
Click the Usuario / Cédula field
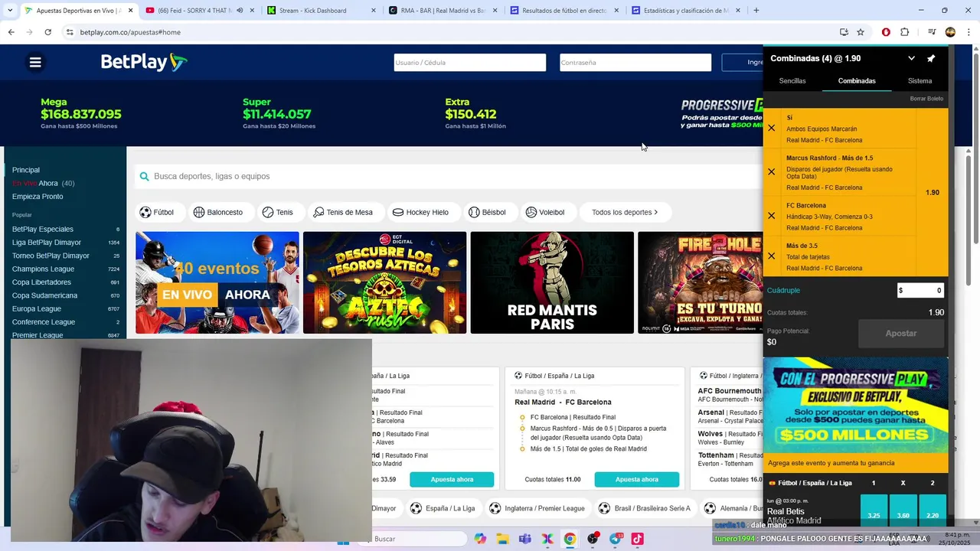click(470, 63)
